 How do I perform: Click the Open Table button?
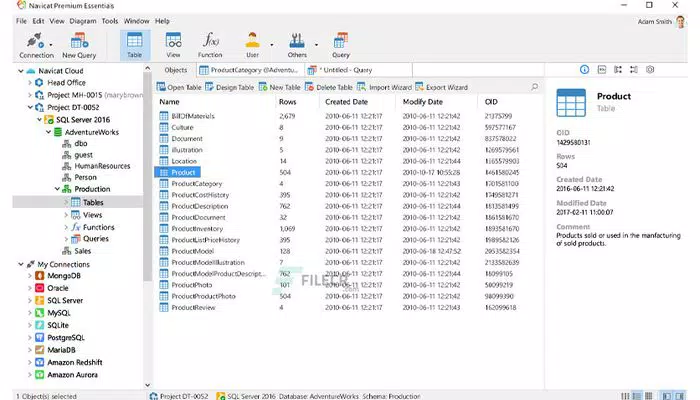(179, 87)
